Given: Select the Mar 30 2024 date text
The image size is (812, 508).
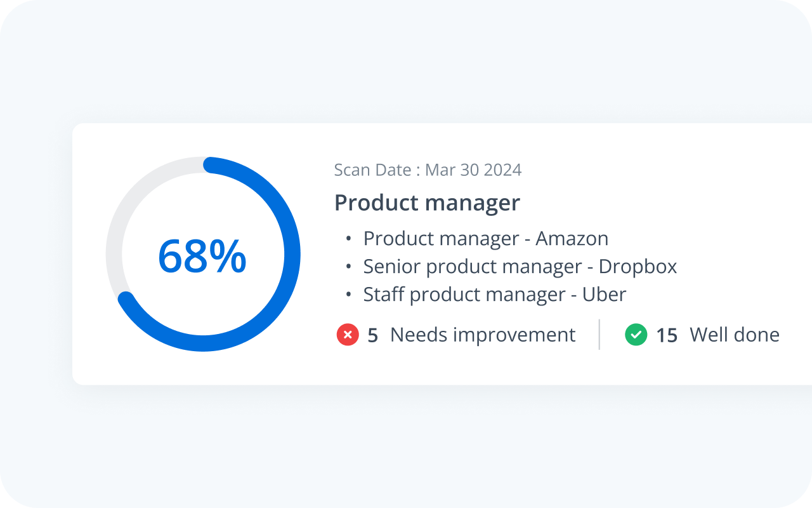Looking at the screenshot, I should coord(473,170).
